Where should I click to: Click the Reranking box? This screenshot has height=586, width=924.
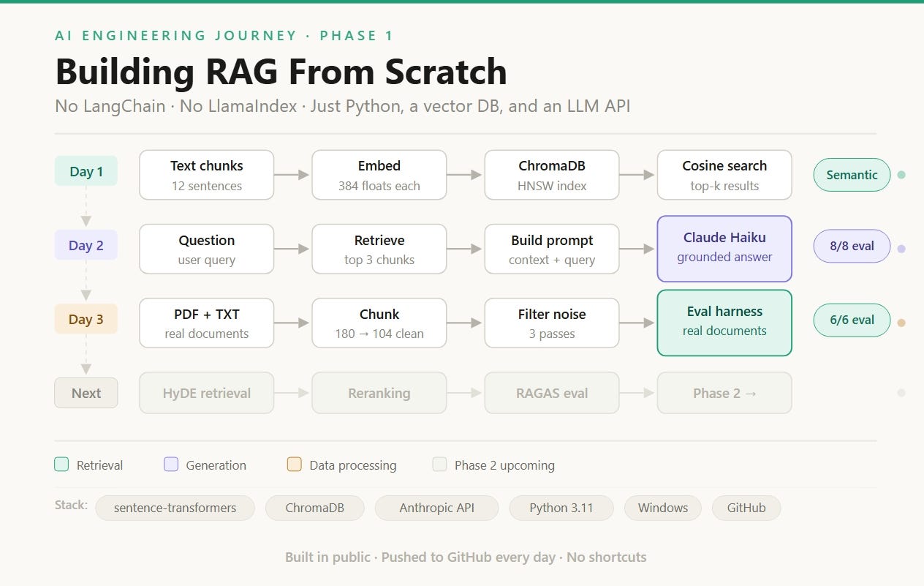click(379, 393)
